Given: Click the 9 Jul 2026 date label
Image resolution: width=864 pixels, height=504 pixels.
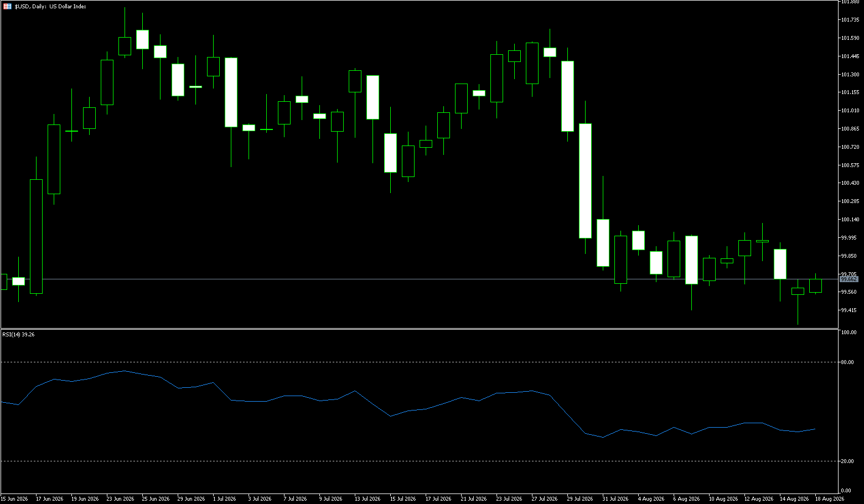Looking at the screenshot, I should pyautogui.click(x=330, y=499).
